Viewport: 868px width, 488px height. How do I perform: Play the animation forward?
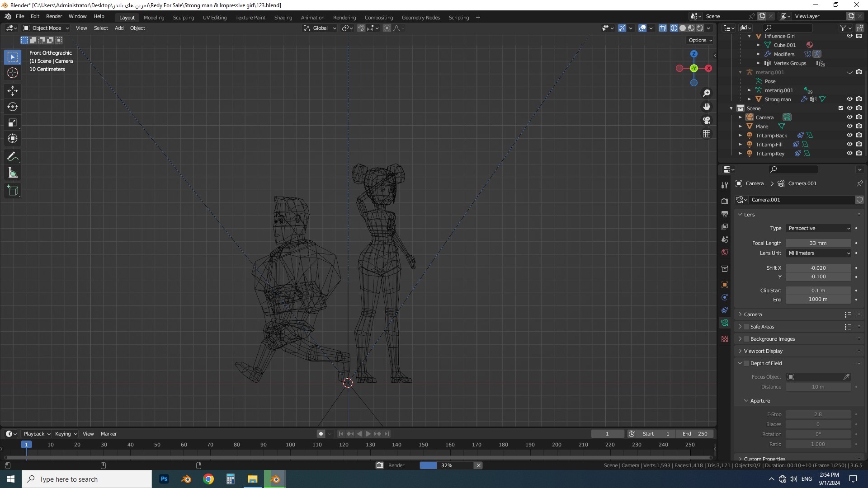click(368, 434)
